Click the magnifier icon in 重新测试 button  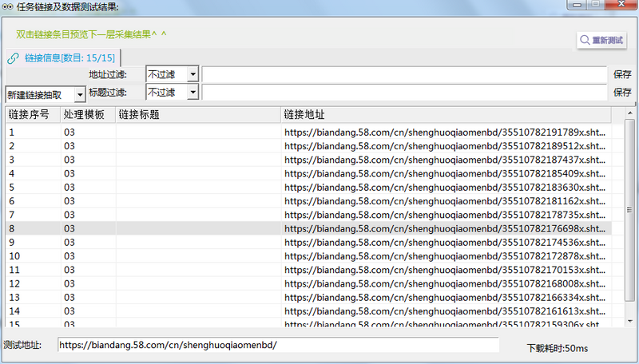click(585, 40)
